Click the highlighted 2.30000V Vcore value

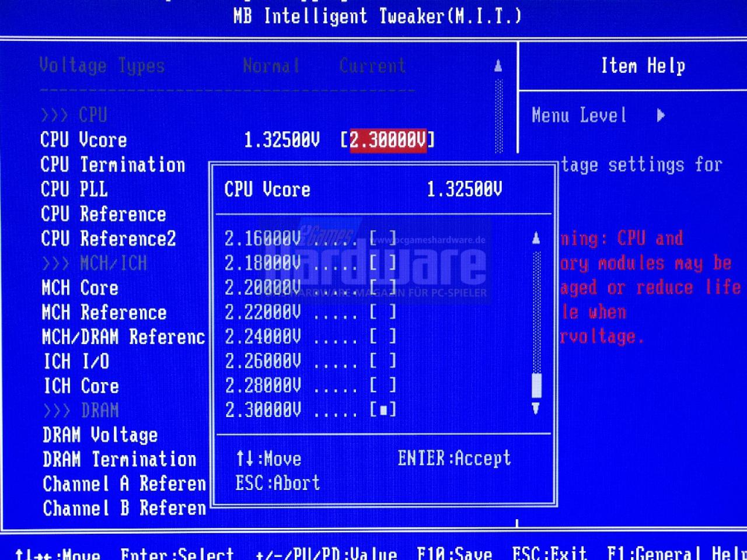click(388, 140)
